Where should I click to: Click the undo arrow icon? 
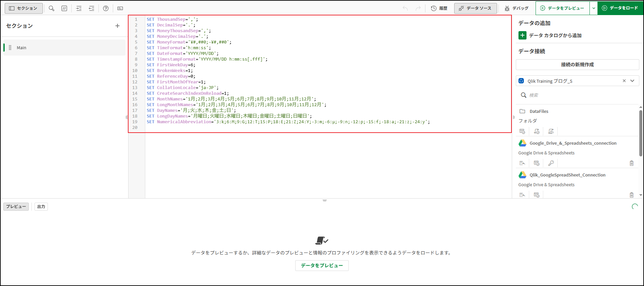[405, 8]
